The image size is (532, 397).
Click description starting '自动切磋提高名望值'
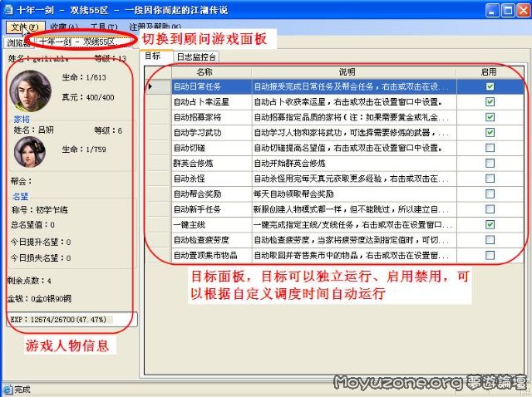pos(348,148)
